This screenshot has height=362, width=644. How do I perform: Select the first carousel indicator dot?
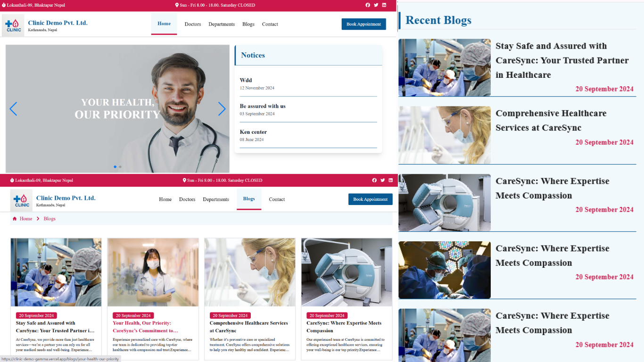point(115,167)
